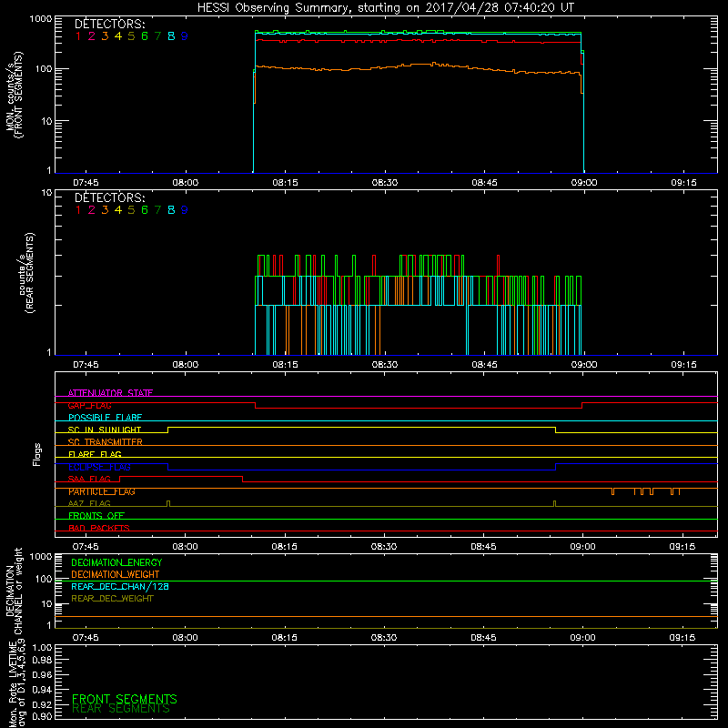Select the BAD_PACKETS flag label

[99, 528]
